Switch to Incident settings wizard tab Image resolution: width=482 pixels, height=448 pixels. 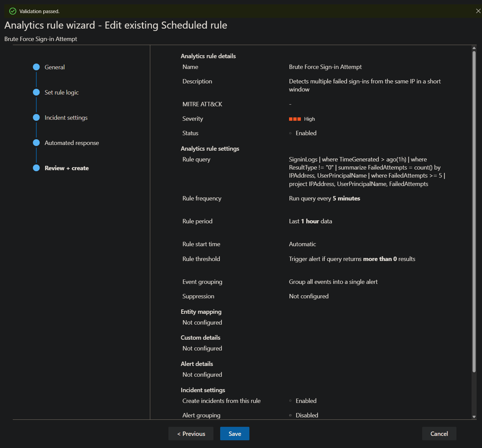tap(66, 117)
